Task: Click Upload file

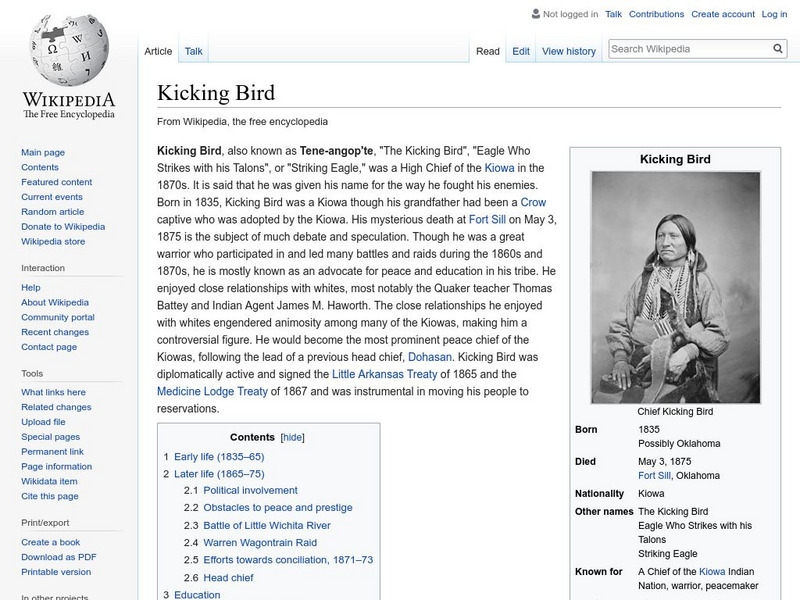Action: tap(43, 421)
